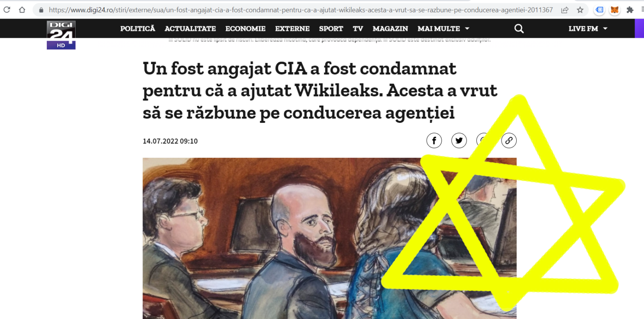Reload the page with the refresh icon
The image size is (644, 319).
7,9
